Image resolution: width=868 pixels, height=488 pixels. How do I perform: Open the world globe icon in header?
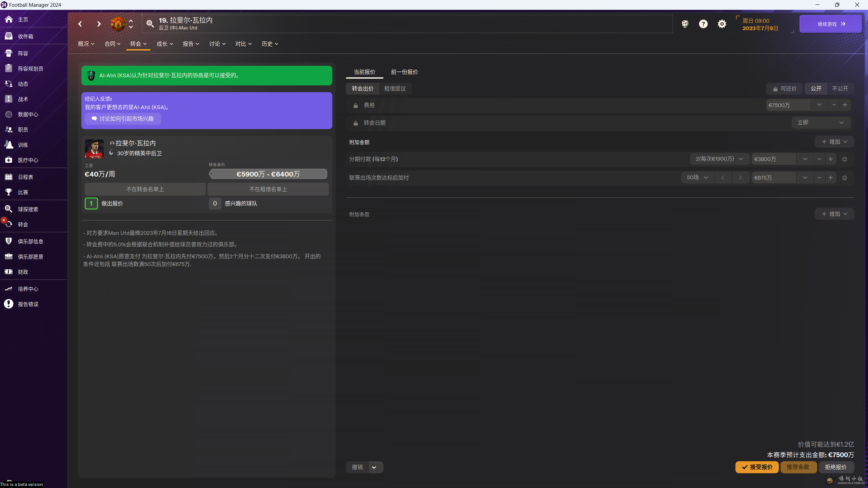(x=685, y=24)
